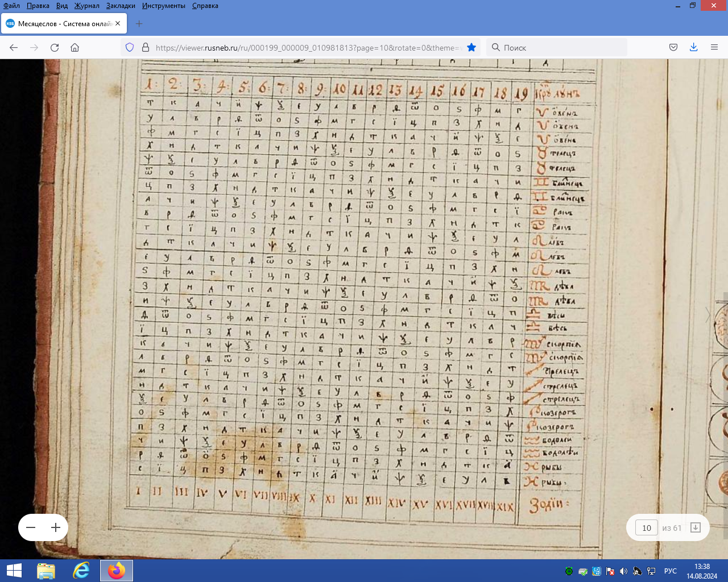Open the Windows Start menu
728x582 pixels.
(x=14, y=571)
